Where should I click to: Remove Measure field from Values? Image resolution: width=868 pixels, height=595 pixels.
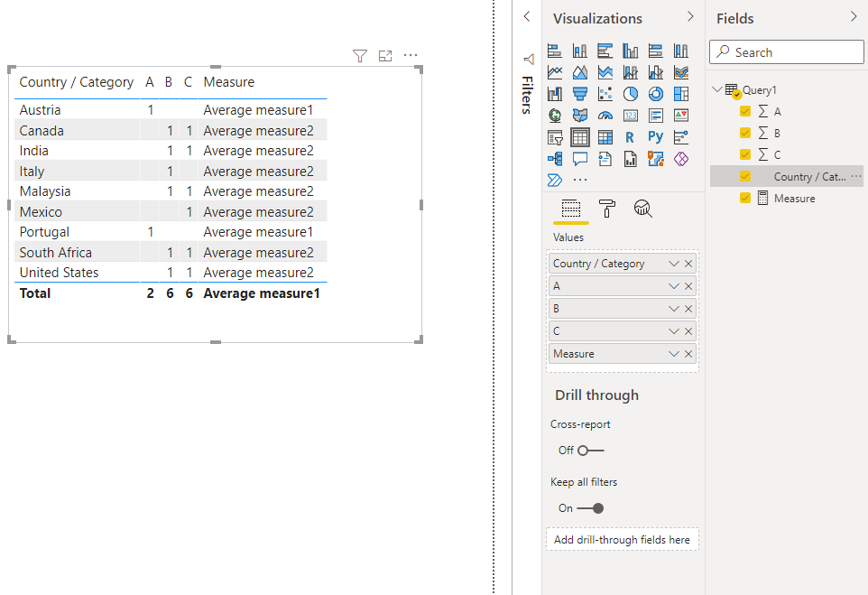coord(688,354)
